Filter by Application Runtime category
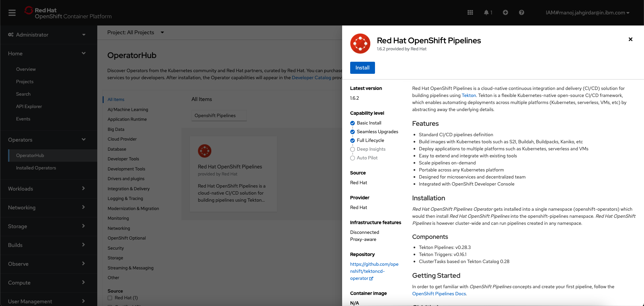 coord(127,119)
